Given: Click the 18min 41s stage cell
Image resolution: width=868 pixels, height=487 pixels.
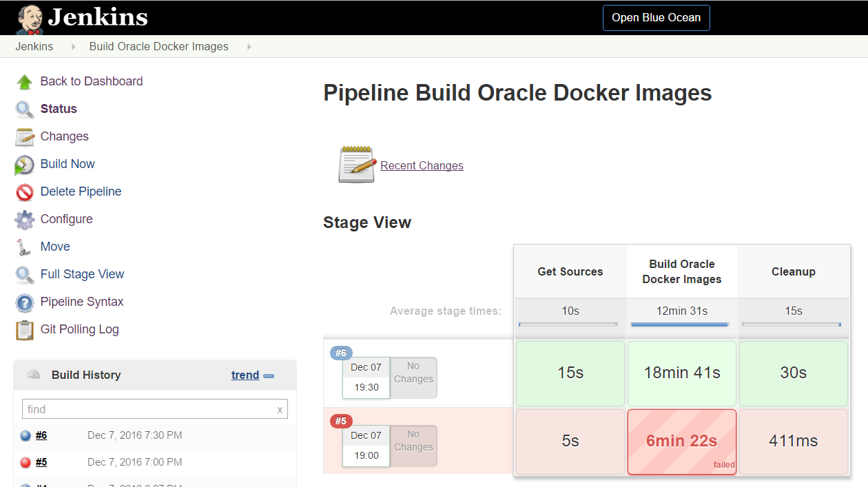Looking at the screenshot, I should pos(682,373).
